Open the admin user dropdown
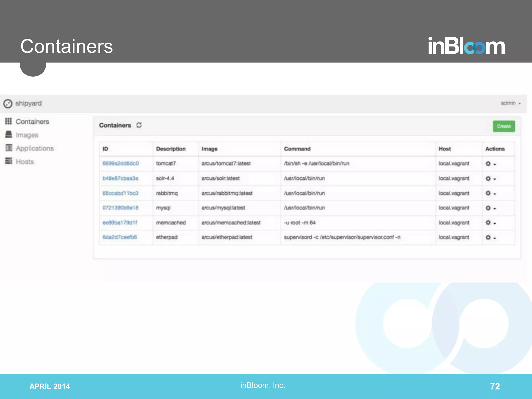Image resolution: width=532 pixels, height=399 pixels. [x=510, y=103]
